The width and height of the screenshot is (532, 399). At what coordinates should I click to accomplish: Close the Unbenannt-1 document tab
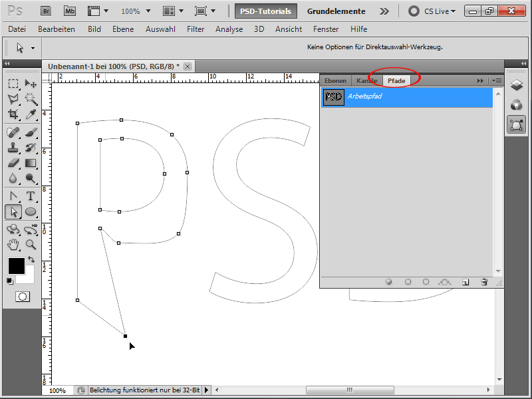[188, 66]
